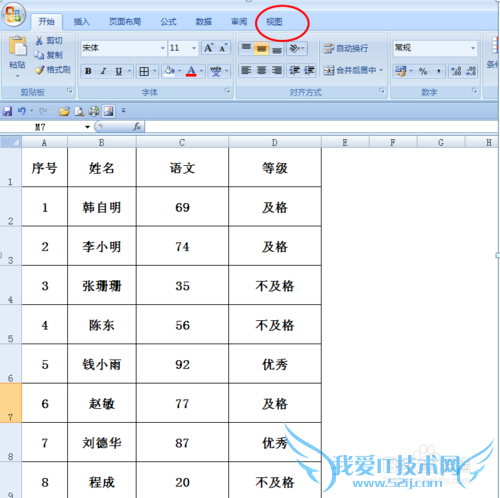Image resolution: width=500 pixels, height=498 pixels.
Task: Open the font name dropdown 宋体
Action: 163,48
